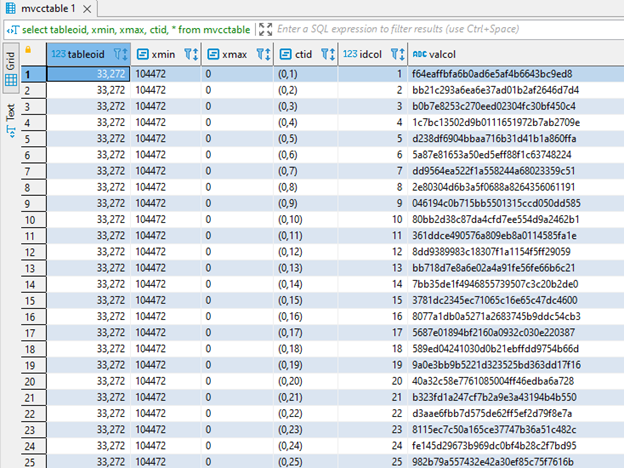Click the select query text in header
The image size is (624, 468).
coord(136,30)
